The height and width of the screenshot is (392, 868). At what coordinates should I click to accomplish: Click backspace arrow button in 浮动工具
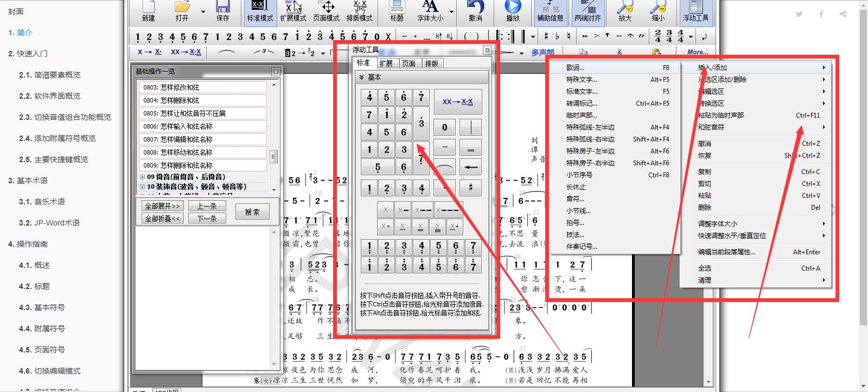click(470, 167)
